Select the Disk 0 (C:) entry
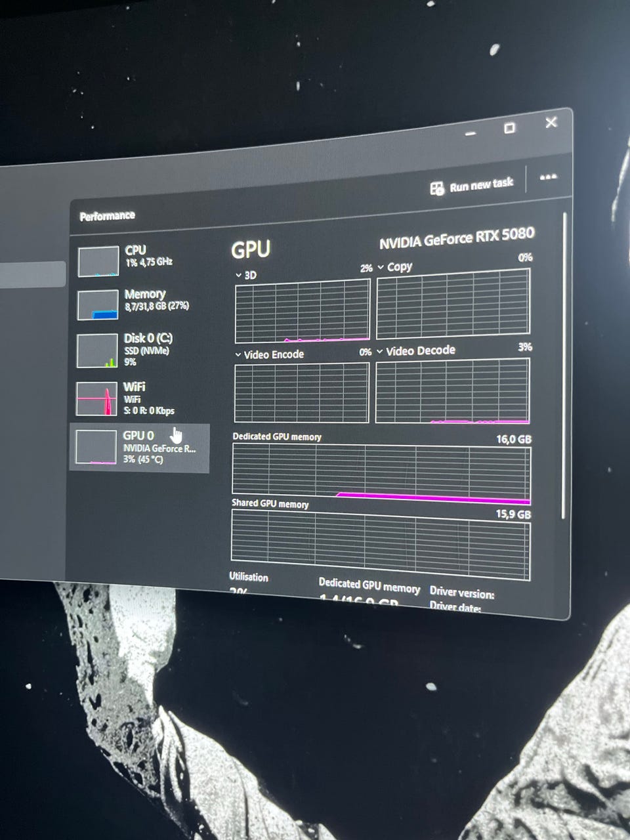 pos(140,349)
